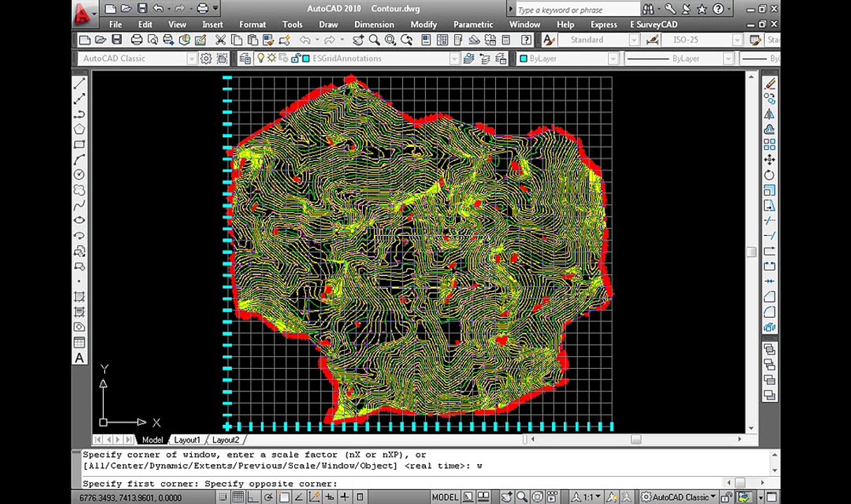This screenshot has width=851, height=504.
Task: Select the Mirror modify tool
Action: tap(770, 114)
